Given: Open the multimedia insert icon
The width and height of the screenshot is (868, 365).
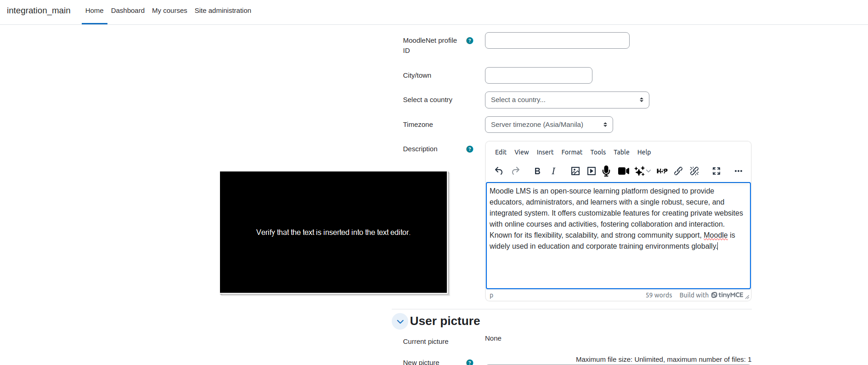Looking at the screenshot, I should point(592,171).
